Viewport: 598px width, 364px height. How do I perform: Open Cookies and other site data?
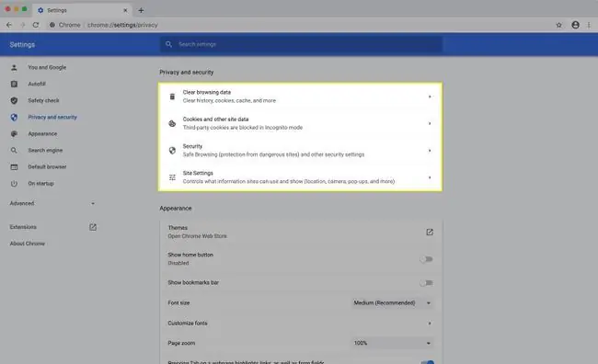[x=300, y=123]
